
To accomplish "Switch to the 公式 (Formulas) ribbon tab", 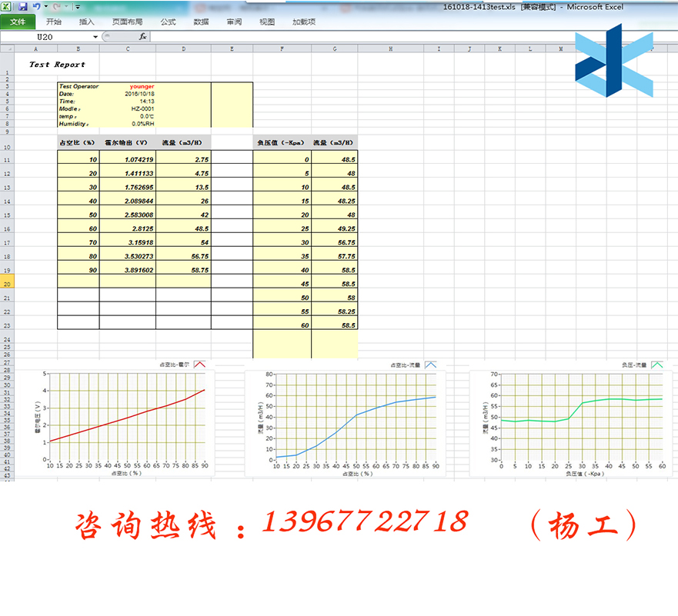I will point(168,22).
